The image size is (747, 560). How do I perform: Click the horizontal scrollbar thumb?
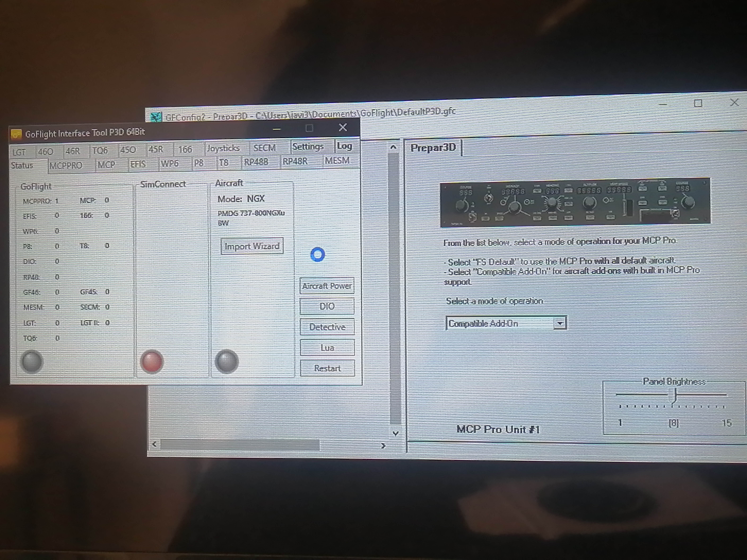click(x=240, y=445)
